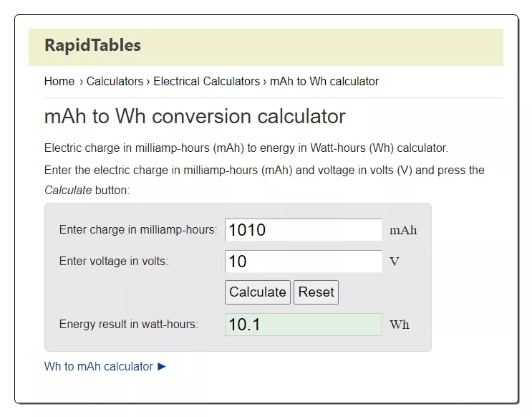Open the Calculators breadcrumb link
Image resolution: width=532 pixels, height=417 pixels.
click(115, 82)
